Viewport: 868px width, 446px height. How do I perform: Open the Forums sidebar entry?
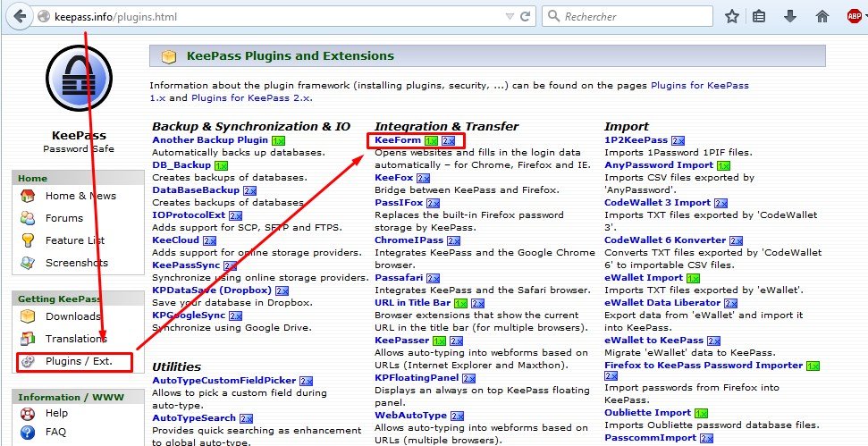(x=64, y=218)
